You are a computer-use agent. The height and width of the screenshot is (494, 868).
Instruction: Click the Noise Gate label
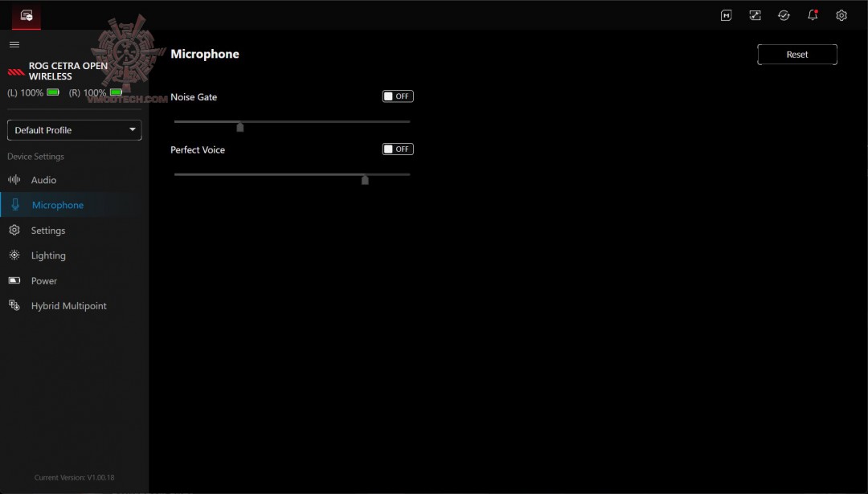[194, 97]
